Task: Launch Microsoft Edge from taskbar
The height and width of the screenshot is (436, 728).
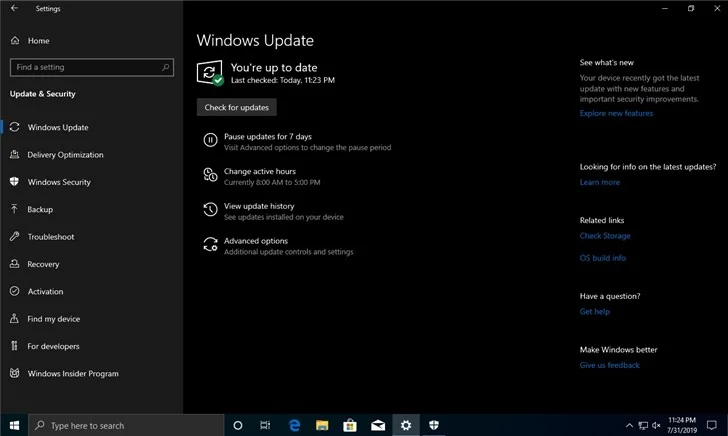Action: coord(294,425)
